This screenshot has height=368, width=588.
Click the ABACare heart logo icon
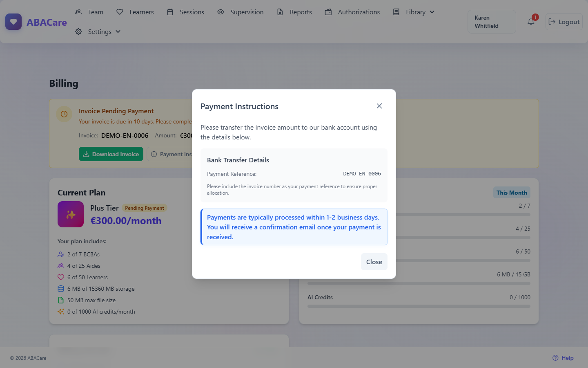click(x=13, y=22)
